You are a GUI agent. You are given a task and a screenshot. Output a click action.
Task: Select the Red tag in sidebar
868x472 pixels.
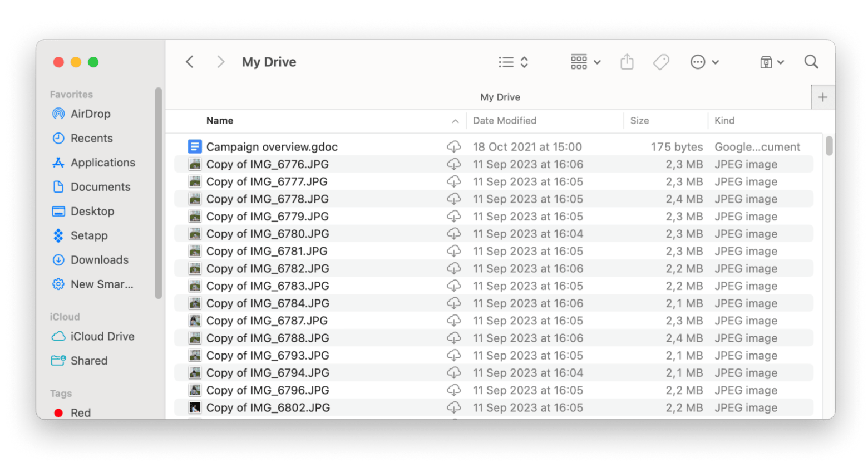click(x=80, y=412)
